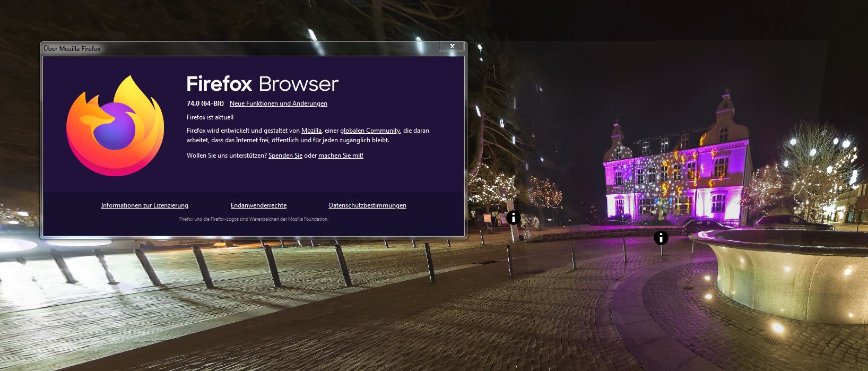
Task: View the Endanwenderrechte page
Action: 258,205
